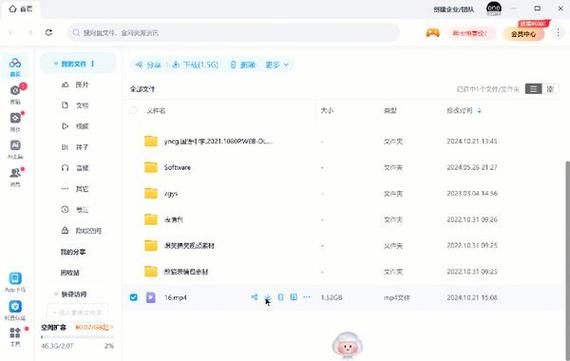
Task: Click the refresh icon beside the search box
Action: (x=49, y=32)
